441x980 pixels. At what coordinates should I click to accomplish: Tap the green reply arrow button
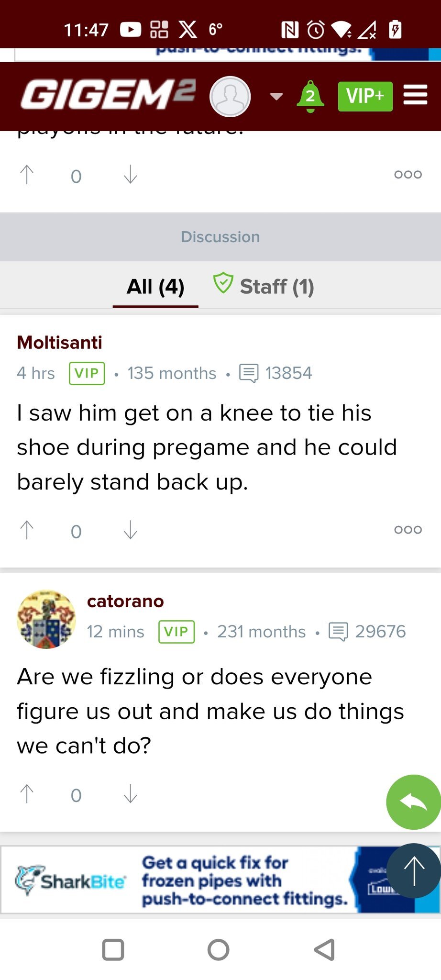414,802
